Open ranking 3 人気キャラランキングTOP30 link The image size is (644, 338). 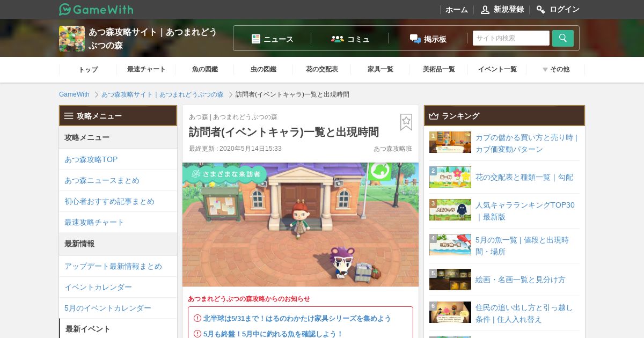pos(525,211)
